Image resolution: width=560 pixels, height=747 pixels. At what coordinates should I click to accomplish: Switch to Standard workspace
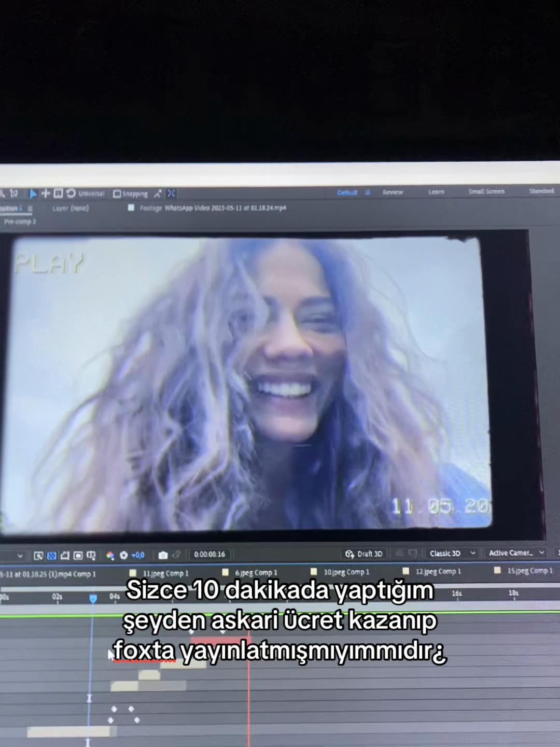coord(541,191)
